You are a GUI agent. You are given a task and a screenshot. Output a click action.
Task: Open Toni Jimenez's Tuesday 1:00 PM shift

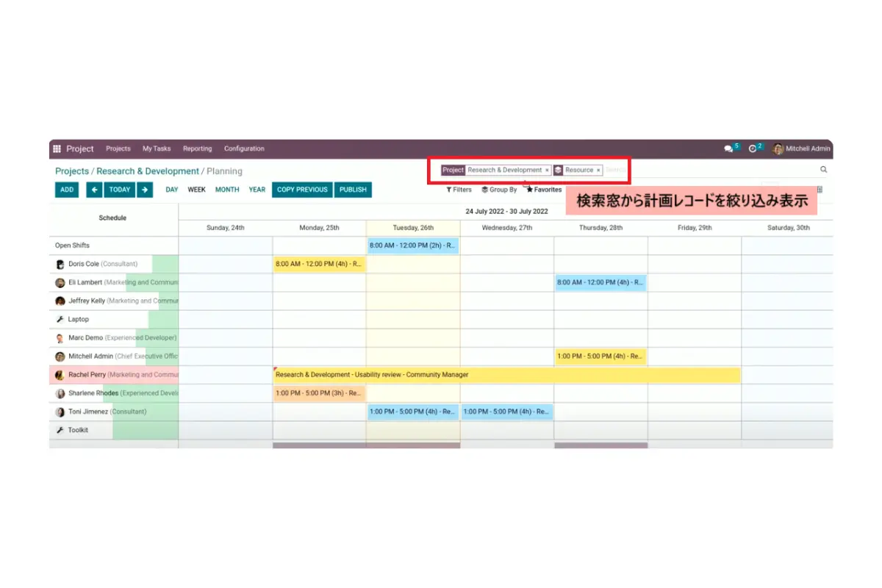[413, 412]
